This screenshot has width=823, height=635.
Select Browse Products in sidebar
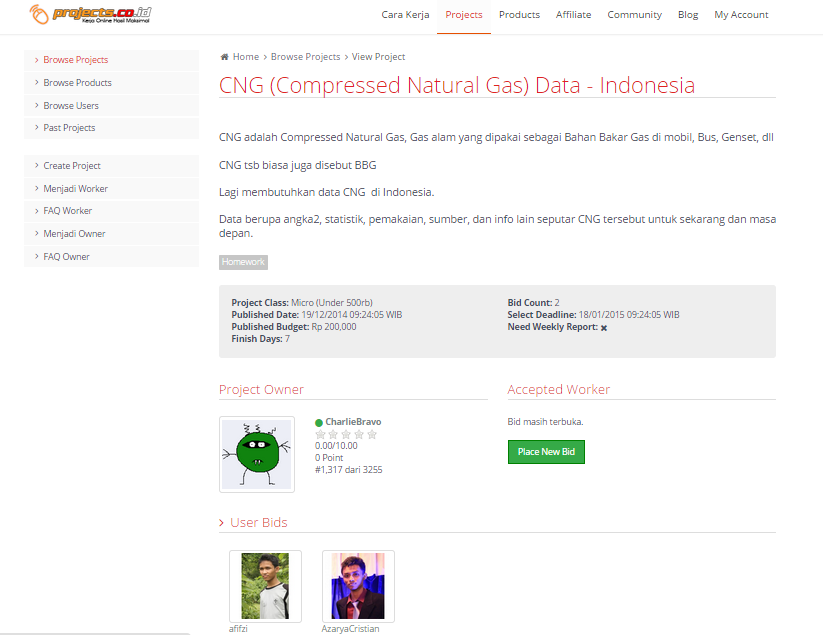(x=111, y=83)
